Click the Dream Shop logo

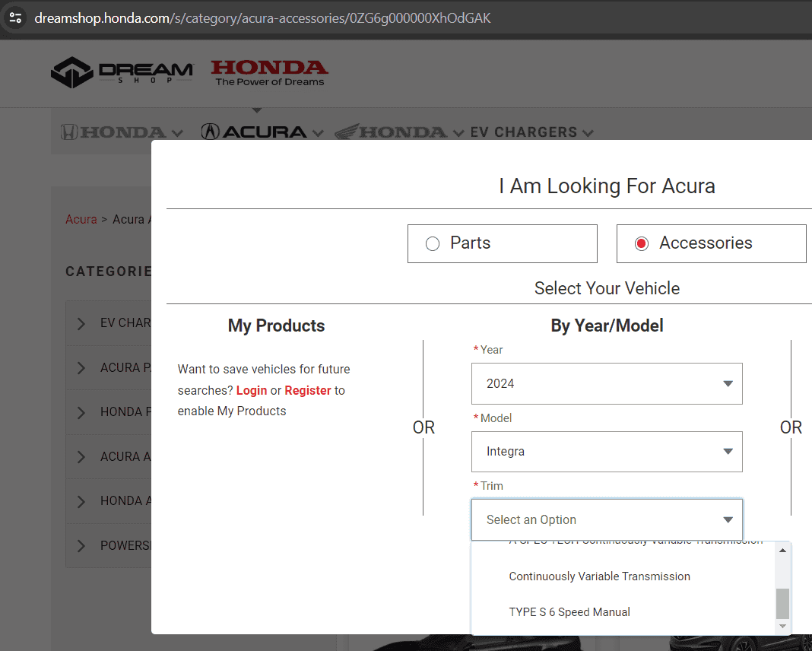122,72
